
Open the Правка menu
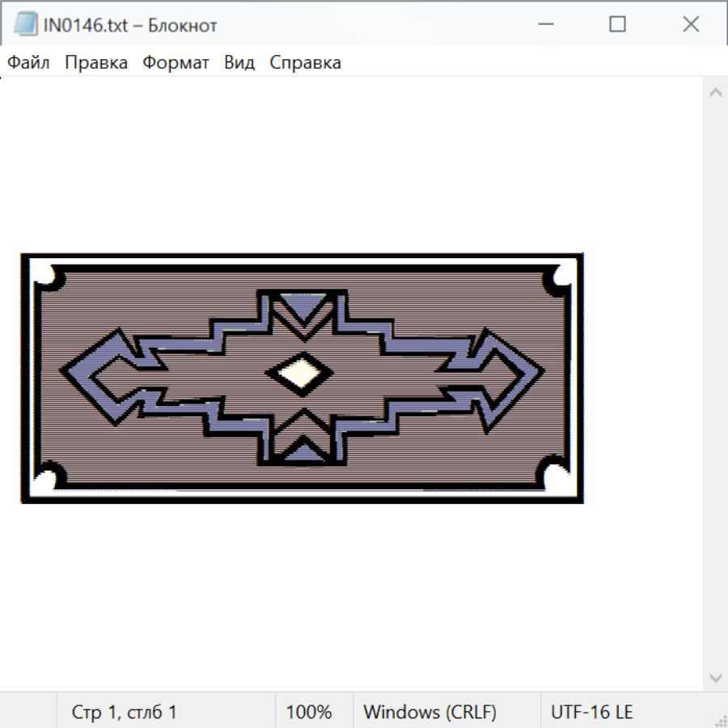coord(96,62)
